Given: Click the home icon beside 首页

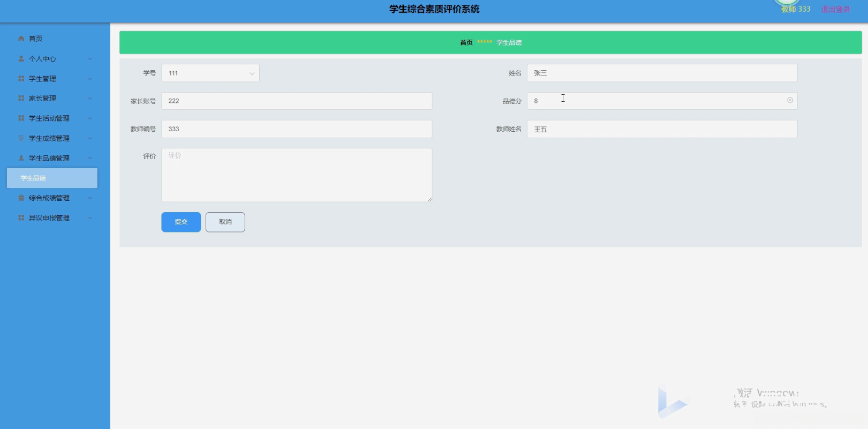Looking at the screenshot, I should click(21, 39).
